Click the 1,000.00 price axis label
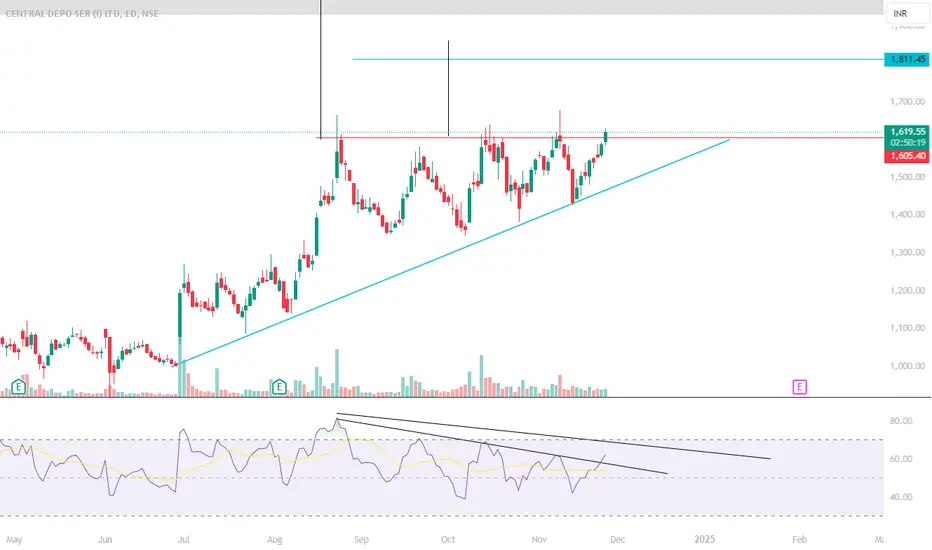 pos(907,366)
